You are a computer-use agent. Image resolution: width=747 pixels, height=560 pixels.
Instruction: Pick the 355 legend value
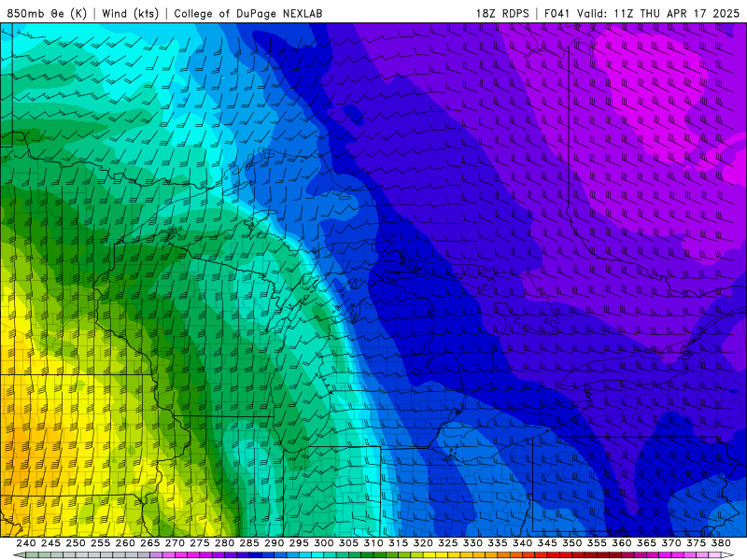(x=597, y=543)
